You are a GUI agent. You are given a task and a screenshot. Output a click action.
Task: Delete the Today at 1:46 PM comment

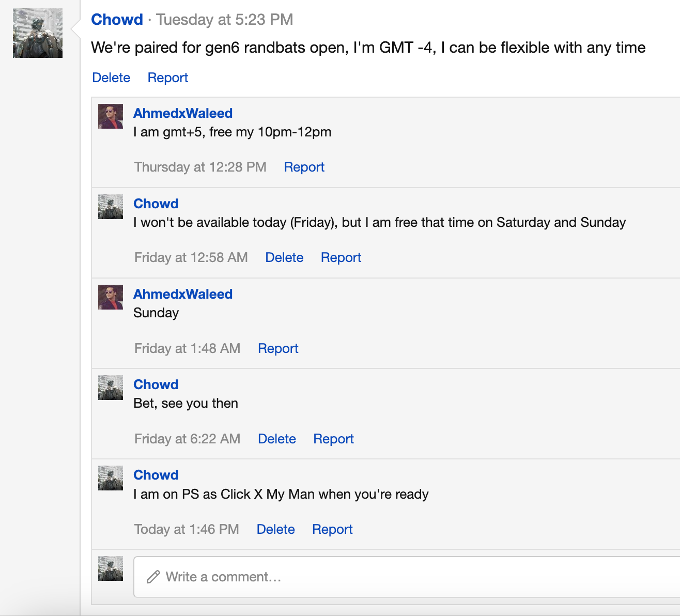[x=276, y=529]
